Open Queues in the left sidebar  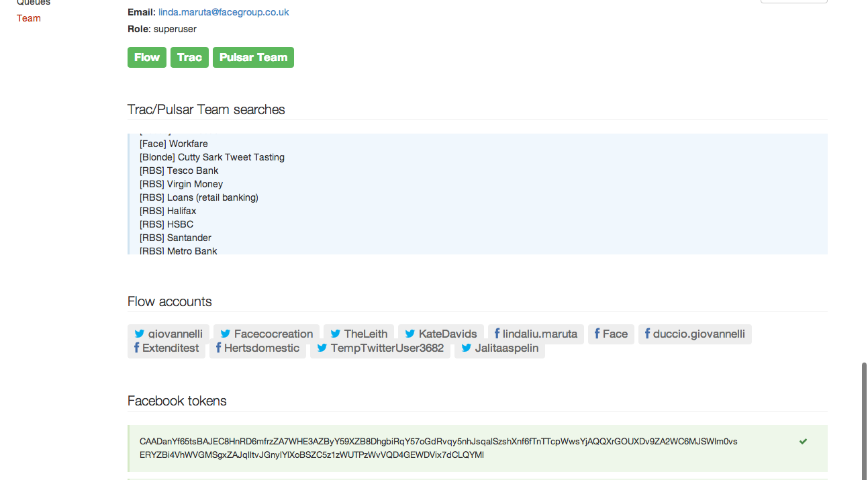(x=34, y=3)
